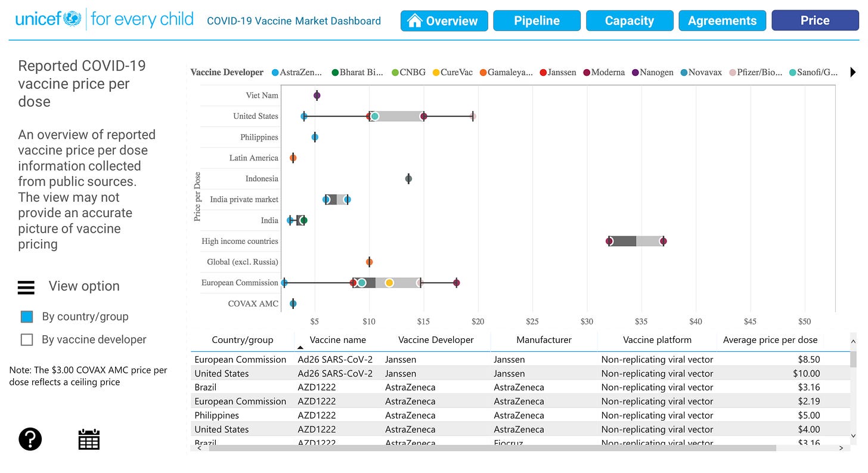
Task: Click the India private market axis label
Action: tap(244, 199)
